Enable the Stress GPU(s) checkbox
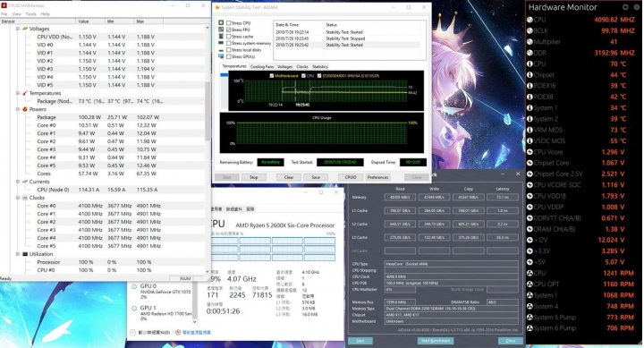Viewport: 644px width, 348px height. (229, 56)
